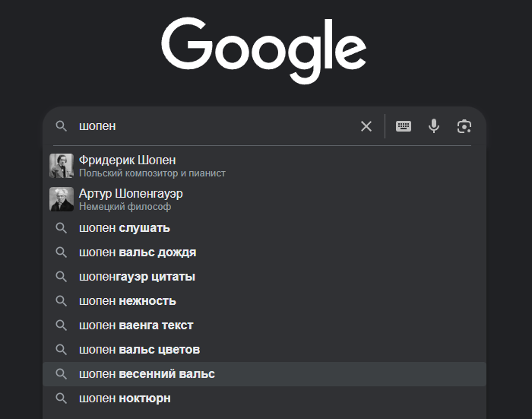This screenshot has width=532, height=419.
Task: Choose suggestion шопен слушать
Action: click(264, 228)
